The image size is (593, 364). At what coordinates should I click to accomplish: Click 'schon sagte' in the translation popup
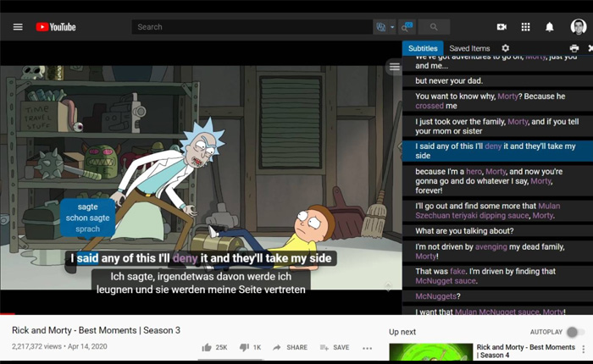pyautogui.click(x=88, y=218)
